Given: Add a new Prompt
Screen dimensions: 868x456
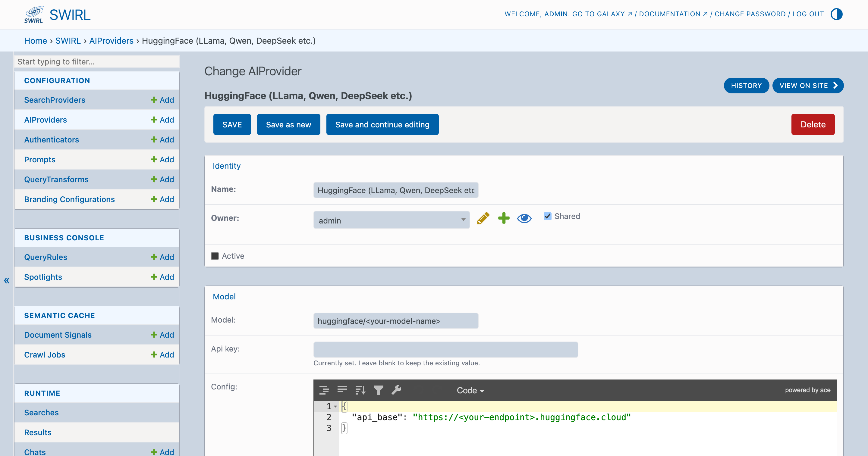Looking at the screenshot, I should [162, 159].
